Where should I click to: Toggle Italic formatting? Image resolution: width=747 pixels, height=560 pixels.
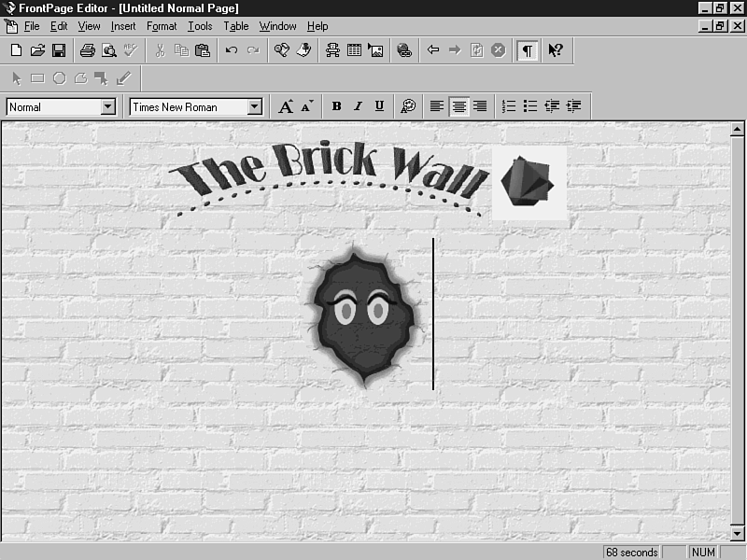tap(358, 106)
